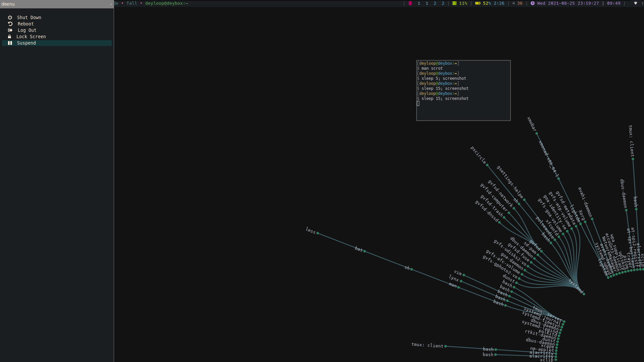Click the Tall layout label in xmobar
The image size is (644, 362).
click(132, 3)
